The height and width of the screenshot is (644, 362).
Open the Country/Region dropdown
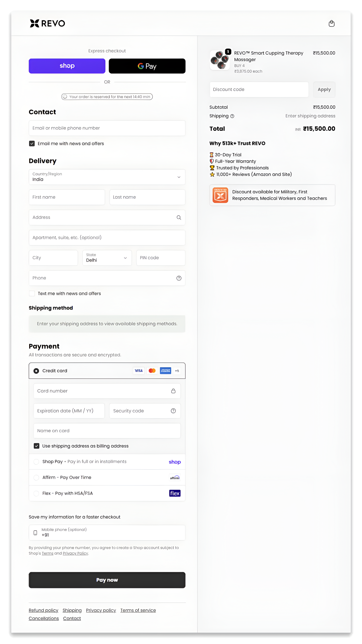click(107, 177)
